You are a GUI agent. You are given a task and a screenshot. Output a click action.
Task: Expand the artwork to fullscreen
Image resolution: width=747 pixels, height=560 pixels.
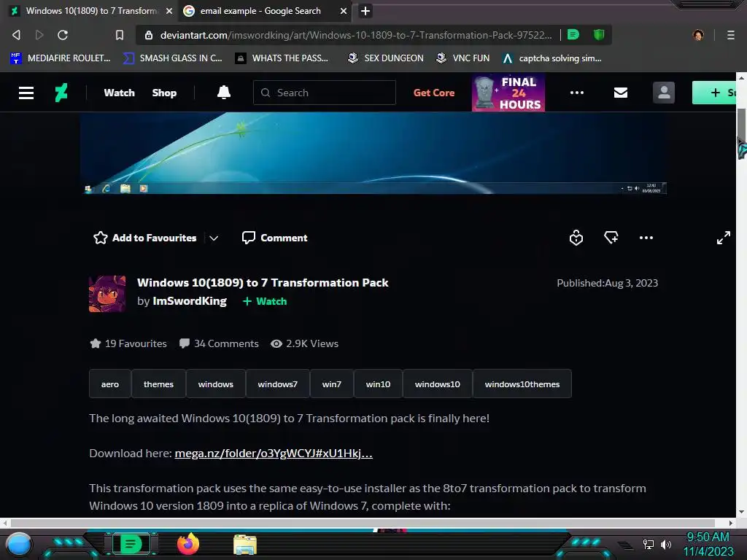723,238
